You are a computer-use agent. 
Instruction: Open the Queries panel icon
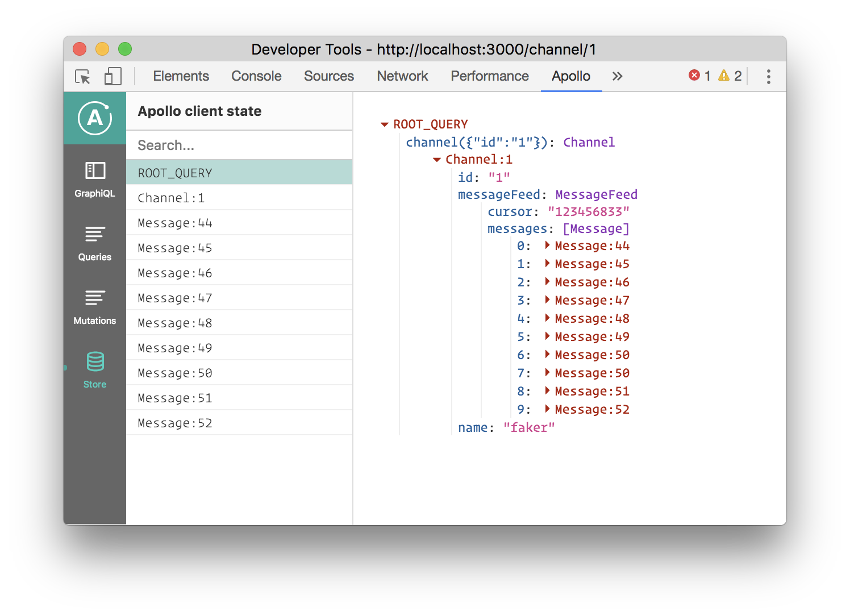pos(95,234)
